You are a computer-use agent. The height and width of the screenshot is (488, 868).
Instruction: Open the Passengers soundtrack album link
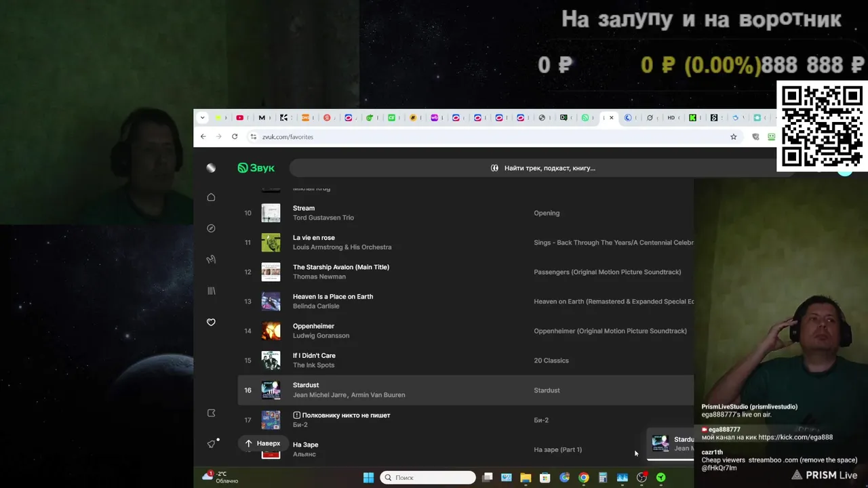click(x=608, y=272)
